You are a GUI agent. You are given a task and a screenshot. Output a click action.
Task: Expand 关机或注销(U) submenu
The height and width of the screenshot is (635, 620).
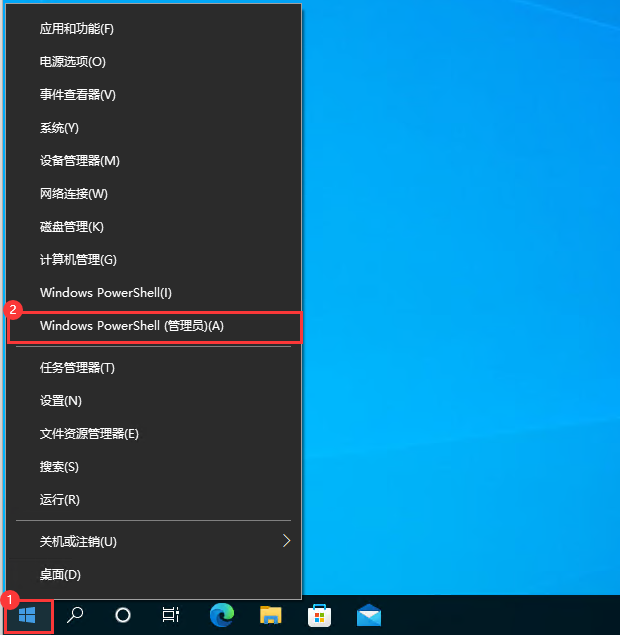(153, 541)
